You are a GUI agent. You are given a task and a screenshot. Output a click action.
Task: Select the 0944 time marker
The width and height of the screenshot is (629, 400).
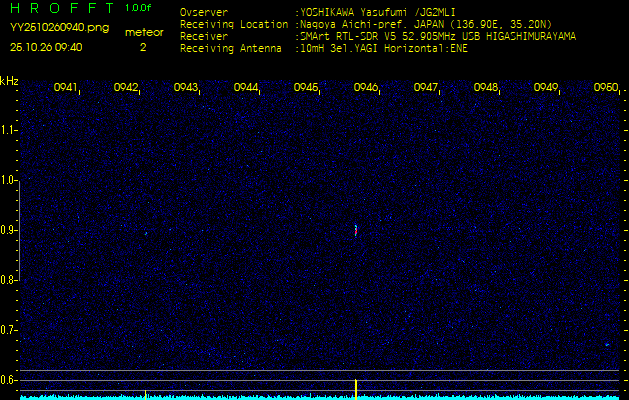coord(246,88)
